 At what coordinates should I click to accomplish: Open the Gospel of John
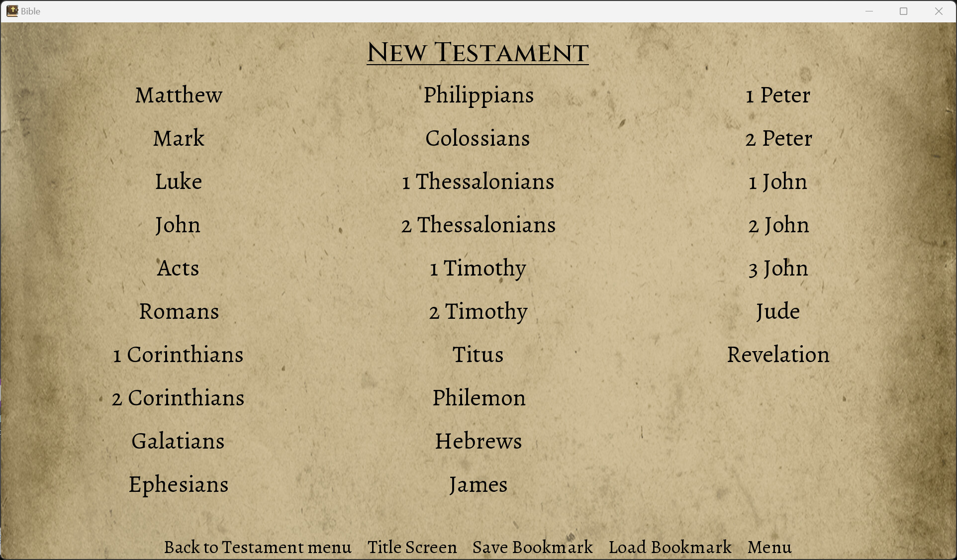178,225
